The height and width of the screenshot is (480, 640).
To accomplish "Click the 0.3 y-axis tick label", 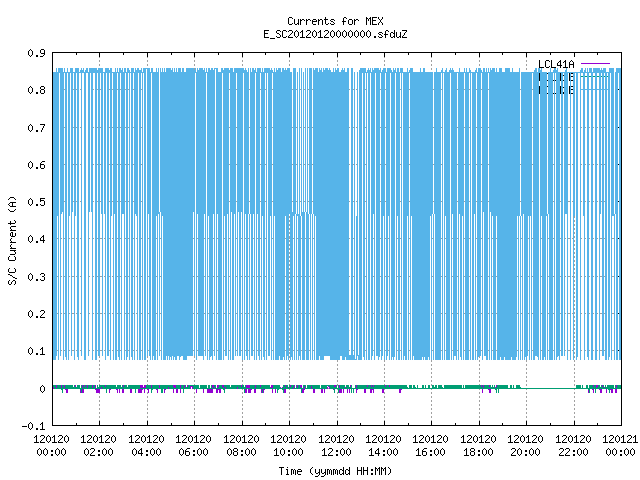I will click(36, 277).
